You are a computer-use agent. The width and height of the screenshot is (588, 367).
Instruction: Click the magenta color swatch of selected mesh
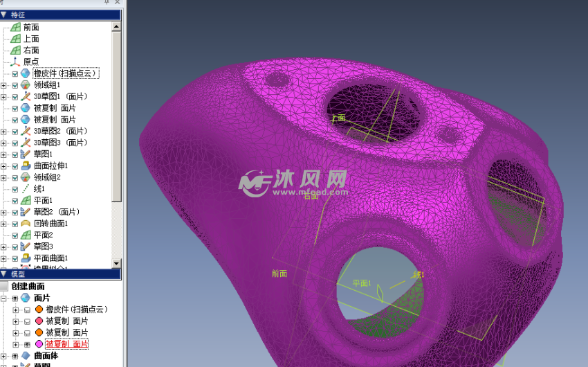[39, 344]
